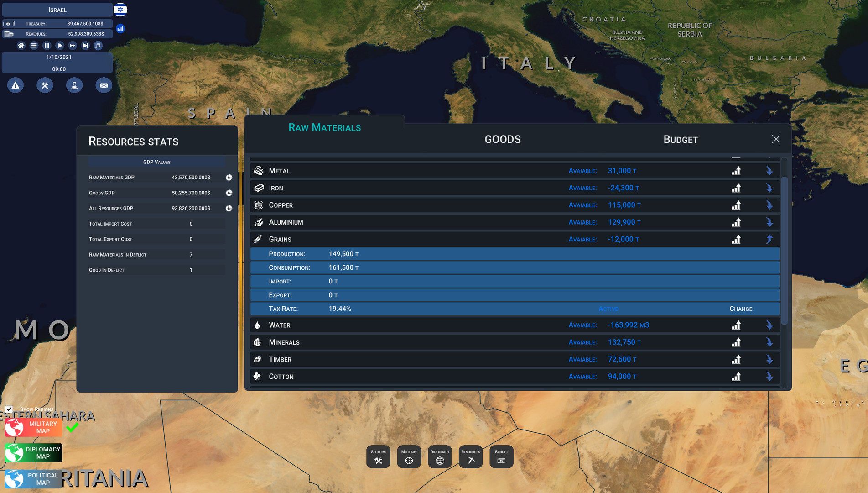868x493 pixels.
Task: Toggle the Show Regions checkbox
Action: coord(9,409)
